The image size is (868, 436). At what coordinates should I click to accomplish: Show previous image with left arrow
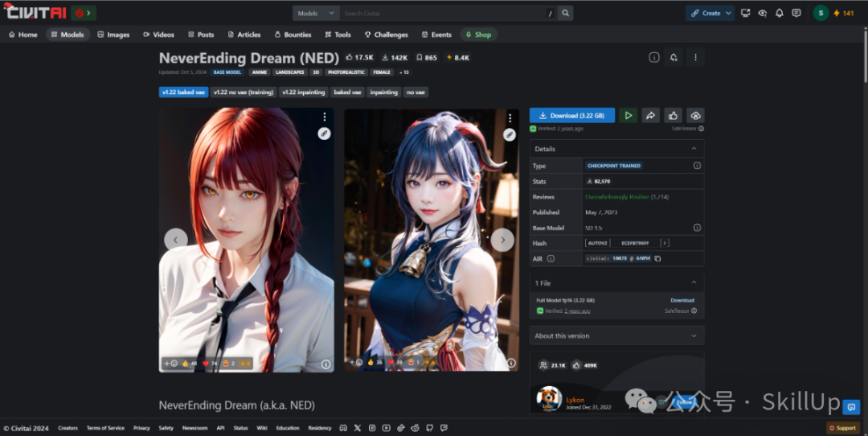175,240
